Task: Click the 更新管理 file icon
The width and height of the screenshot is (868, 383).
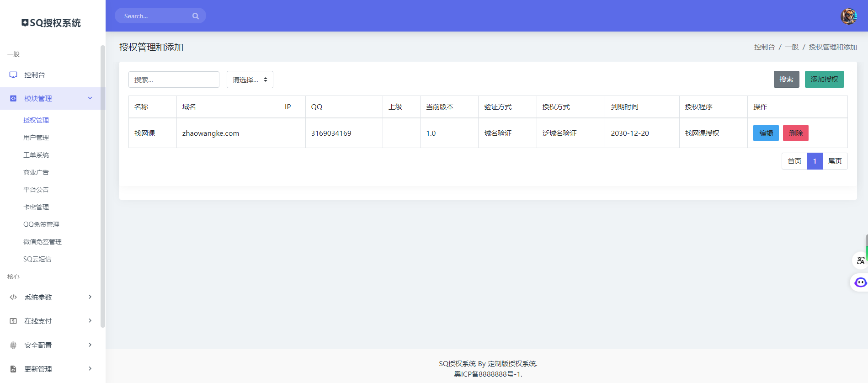Action: tap(13, 369)
